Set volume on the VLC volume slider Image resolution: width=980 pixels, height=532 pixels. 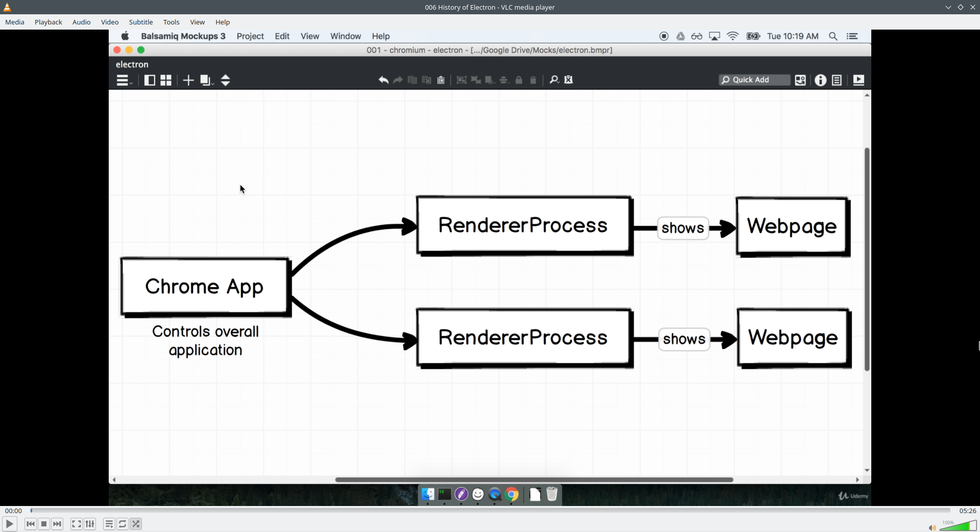958,525
